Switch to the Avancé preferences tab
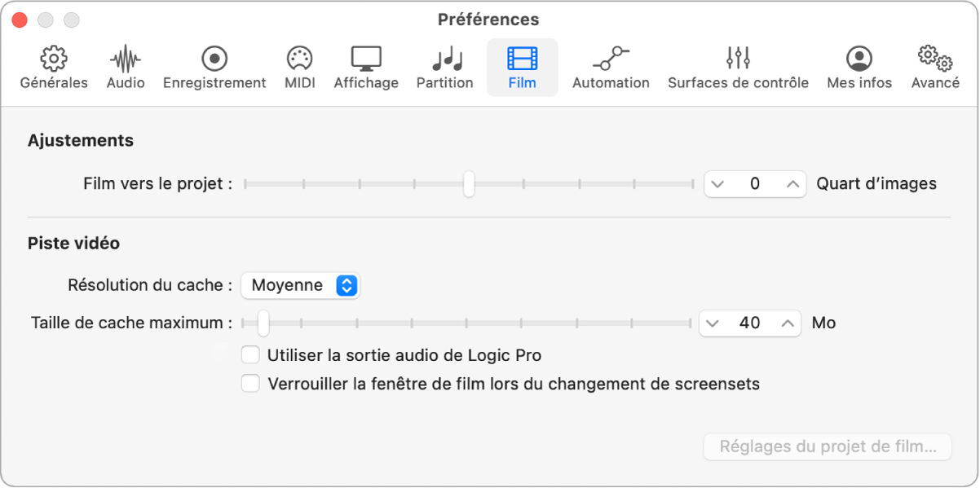 935,68
